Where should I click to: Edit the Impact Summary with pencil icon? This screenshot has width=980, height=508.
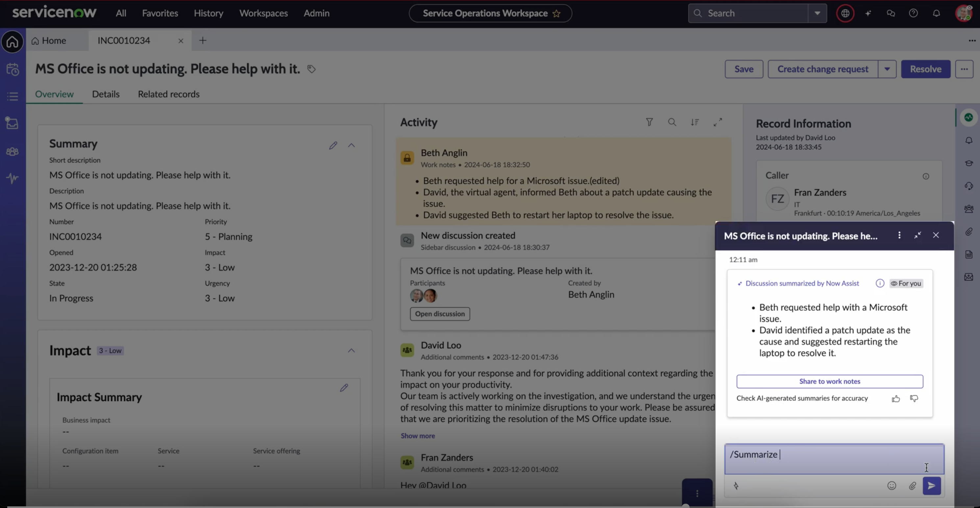coord(344,388)
